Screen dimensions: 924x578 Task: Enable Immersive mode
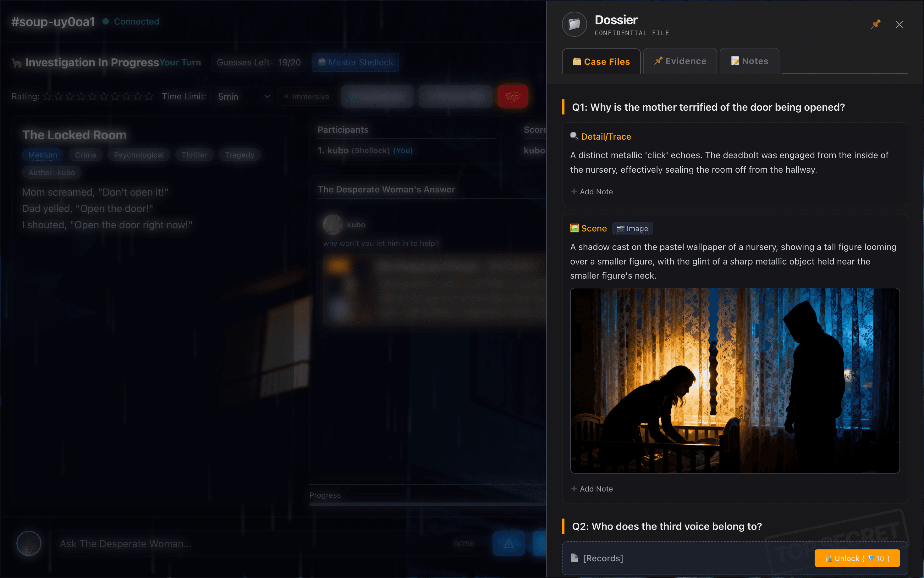click(x=306, y=96)
